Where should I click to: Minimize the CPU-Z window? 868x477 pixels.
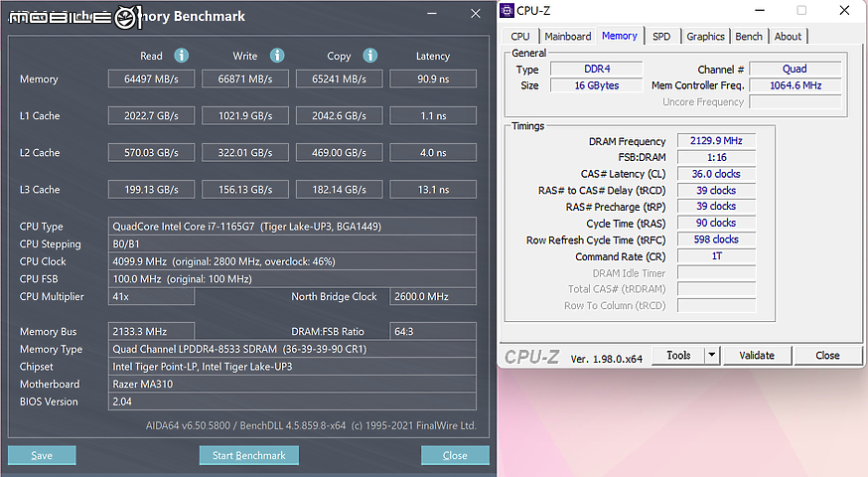(x=760, y=11)
